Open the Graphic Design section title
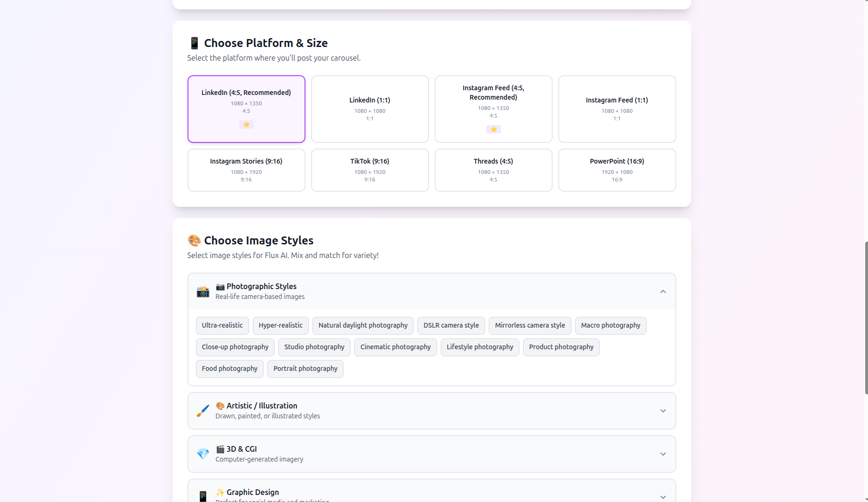 tap(247, 492)
